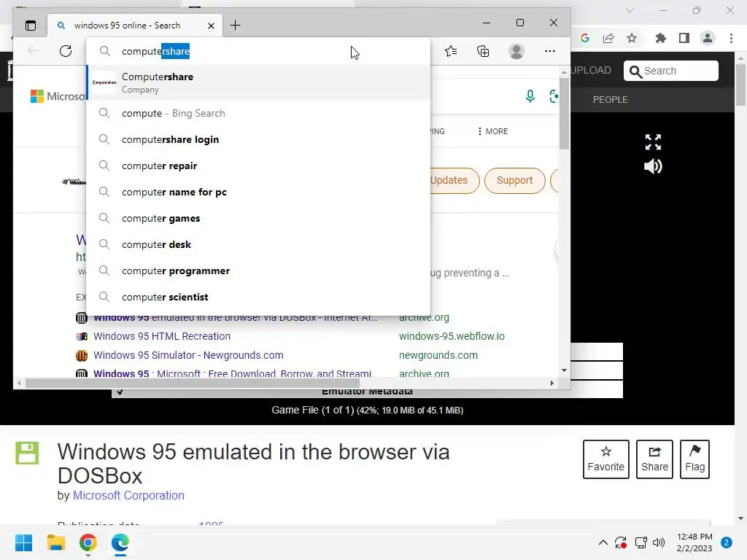Toggle Chrome side panel
747x560 pixels.
(684, 38)
